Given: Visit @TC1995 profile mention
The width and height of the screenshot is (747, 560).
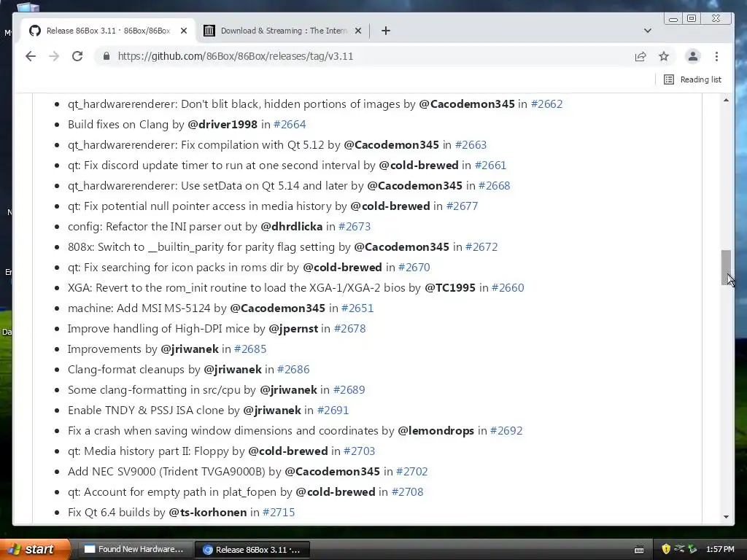Looking at the screenshot, I should [450, 288].
